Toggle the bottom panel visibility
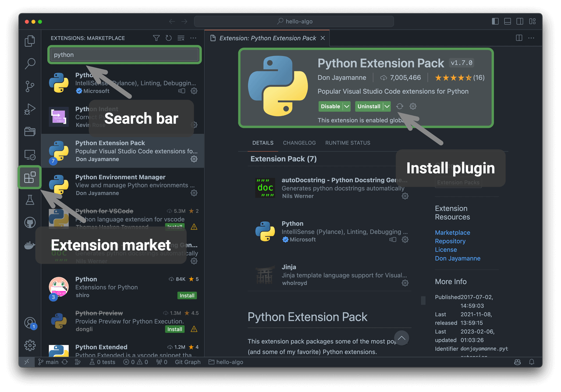Viewport: 561px width, 392px height. (507, 21)
